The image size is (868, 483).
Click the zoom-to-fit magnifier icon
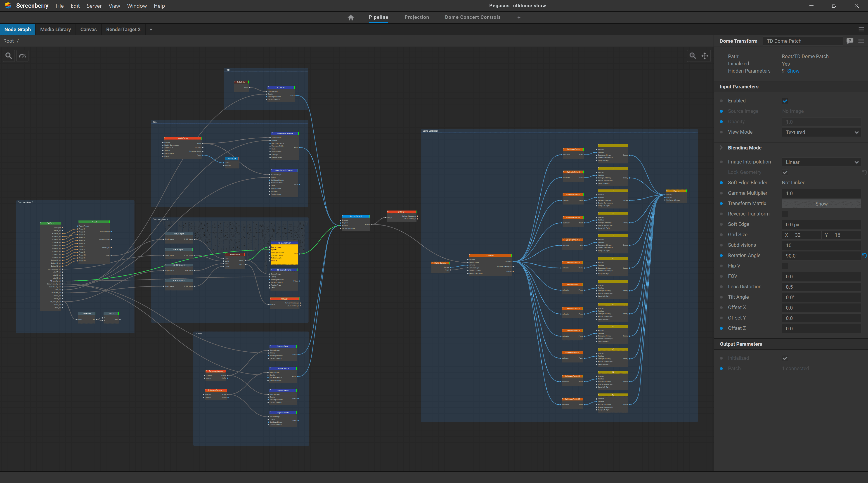(x=693, y=56)
